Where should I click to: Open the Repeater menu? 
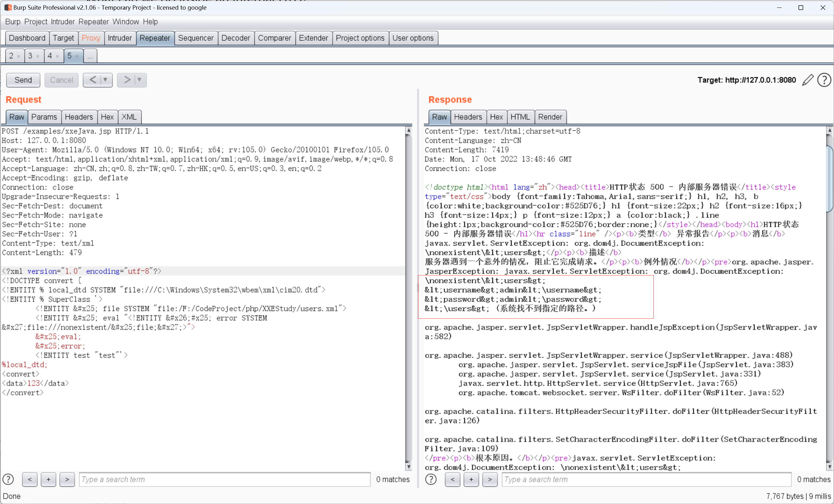click(94, 22)
